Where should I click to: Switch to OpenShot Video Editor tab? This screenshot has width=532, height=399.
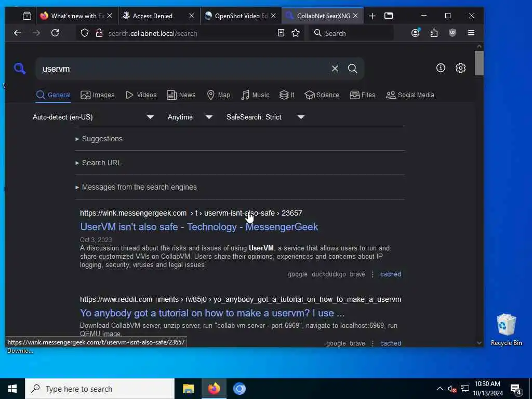point(235,16)
